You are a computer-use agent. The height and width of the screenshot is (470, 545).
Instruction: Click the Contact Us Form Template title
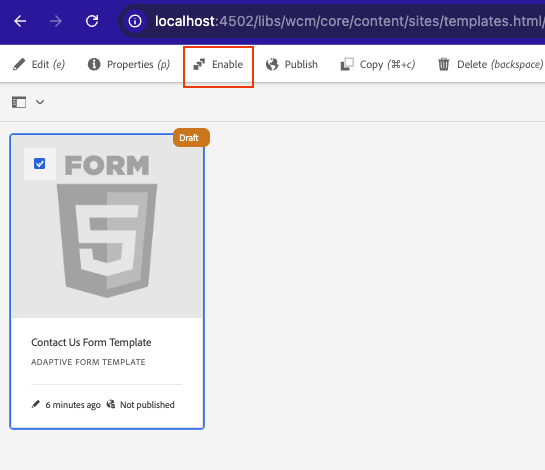pos(91,342)
